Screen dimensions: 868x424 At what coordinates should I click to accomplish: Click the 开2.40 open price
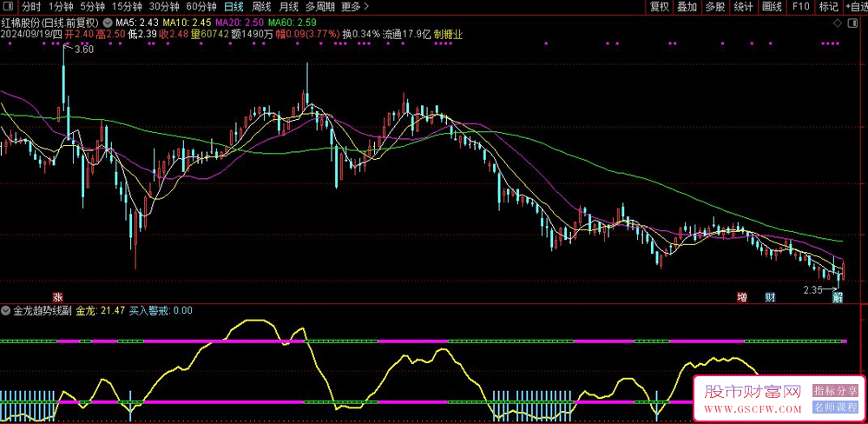click(79, 35)
